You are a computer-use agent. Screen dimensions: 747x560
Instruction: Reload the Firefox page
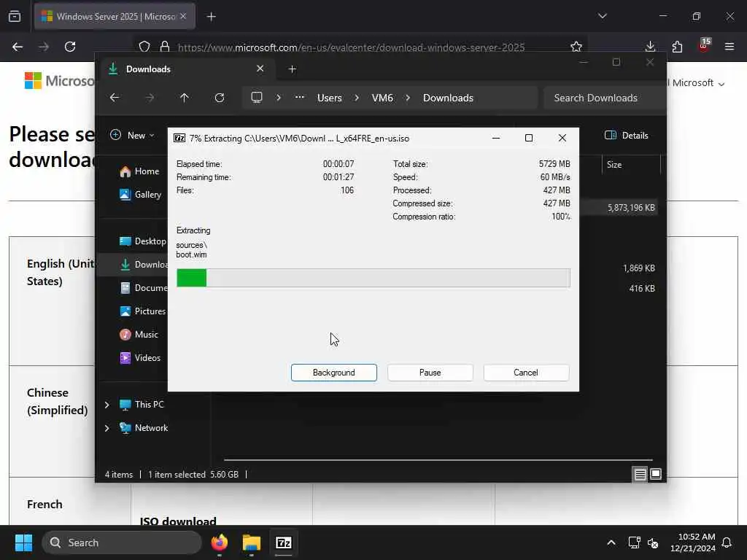[x=70, y=47]
